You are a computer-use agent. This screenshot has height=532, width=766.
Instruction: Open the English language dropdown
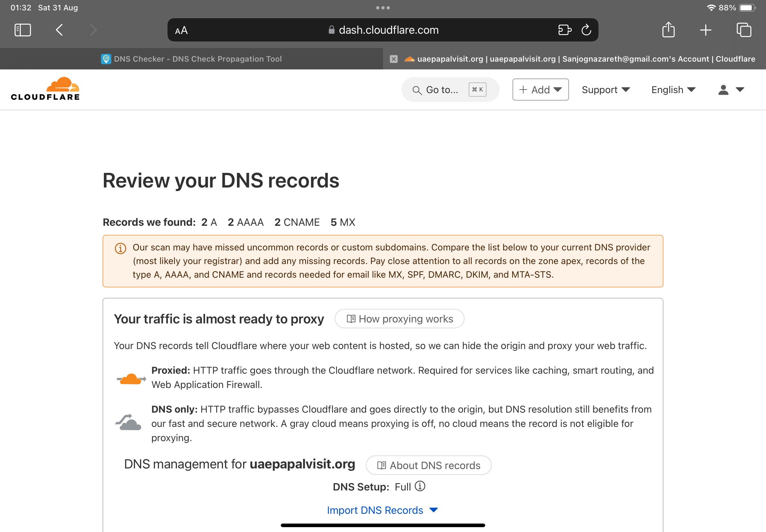(x=673, y=90)
